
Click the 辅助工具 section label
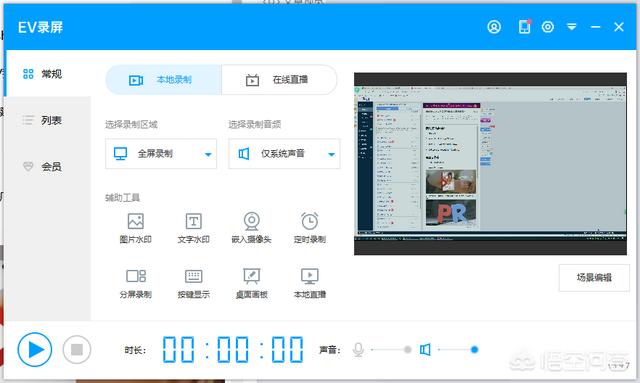click(x=122, y=198)
